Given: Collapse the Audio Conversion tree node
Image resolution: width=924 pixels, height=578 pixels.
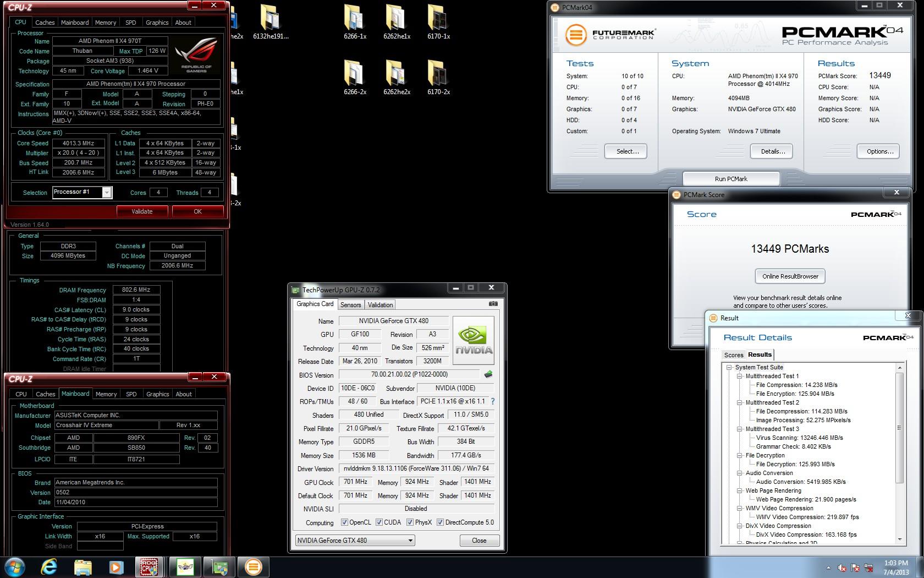Looking at the screenshot, I should [x=740, y=473].
